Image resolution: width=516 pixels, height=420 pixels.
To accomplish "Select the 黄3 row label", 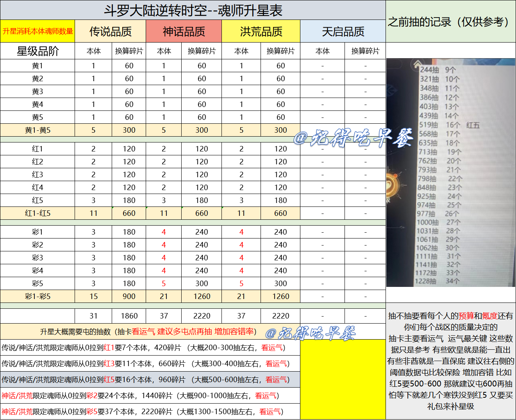I will point(37,91).
